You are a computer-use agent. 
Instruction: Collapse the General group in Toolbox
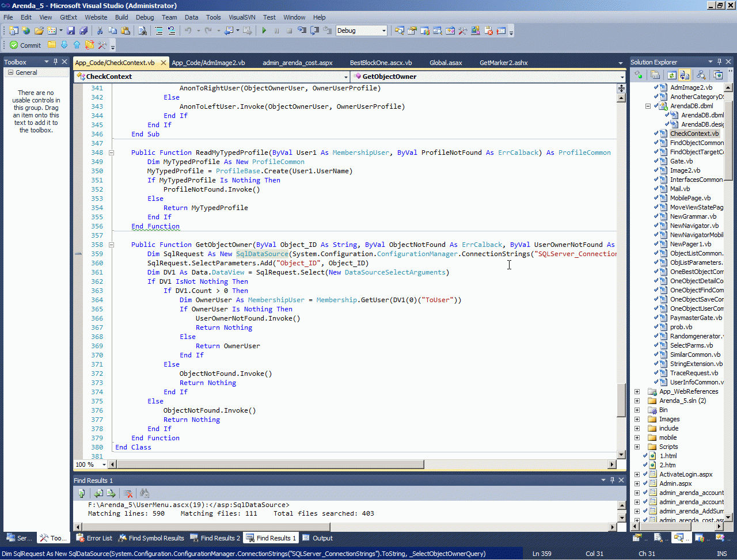[10, 73]
